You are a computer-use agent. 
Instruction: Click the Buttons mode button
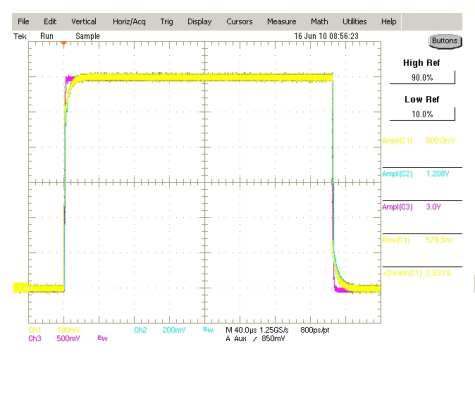445,41
